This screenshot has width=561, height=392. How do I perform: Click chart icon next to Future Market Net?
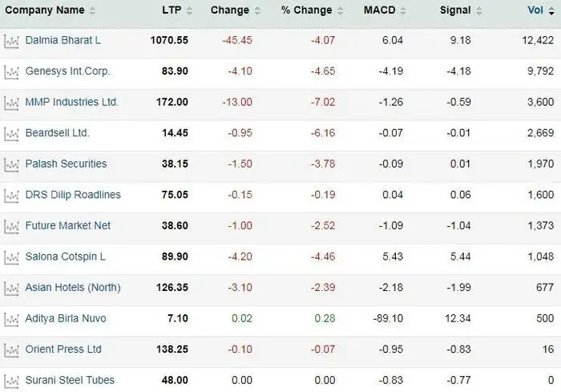click(11, 227)
